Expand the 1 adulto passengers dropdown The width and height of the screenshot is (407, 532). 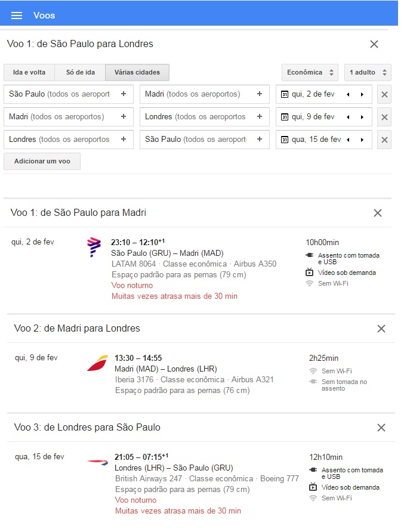[368, 72]
